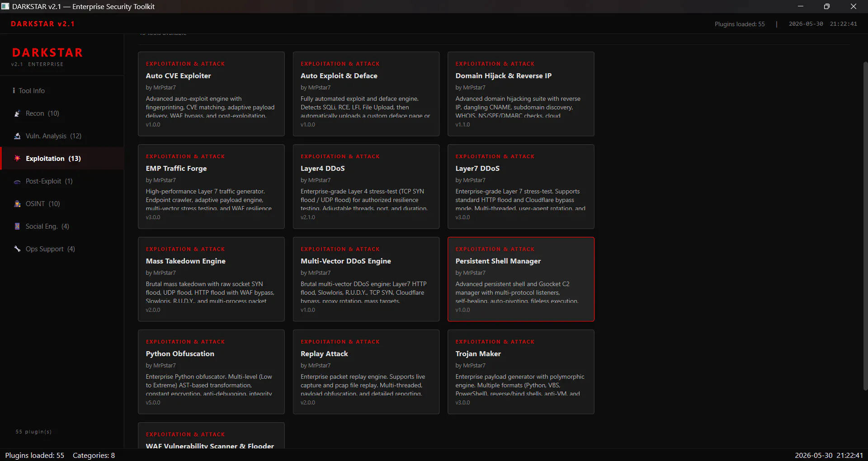Click the Tool Info icon in sidebar
This screenshot has height=461, width=868.
(14, 91)
